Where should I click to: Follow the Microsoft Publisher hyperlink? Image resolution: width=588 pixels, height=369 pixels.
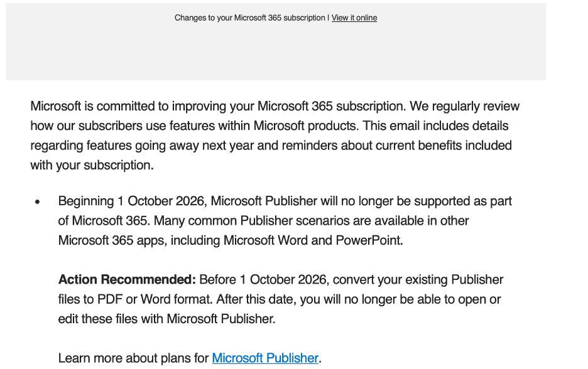coord(265,358)
